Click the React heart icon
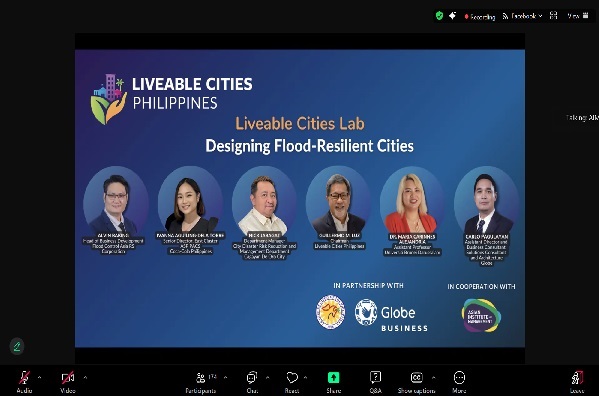599x396 pixels. (x=292, y=381)
